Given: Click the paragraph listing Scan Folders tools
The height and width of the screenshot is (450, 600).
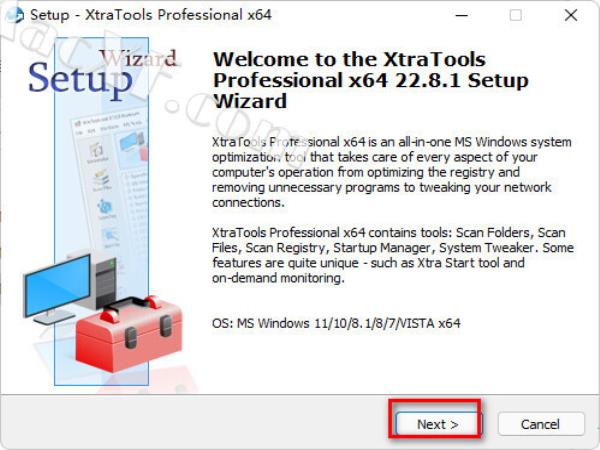Looking at the screenshot, I should [393, 255].
